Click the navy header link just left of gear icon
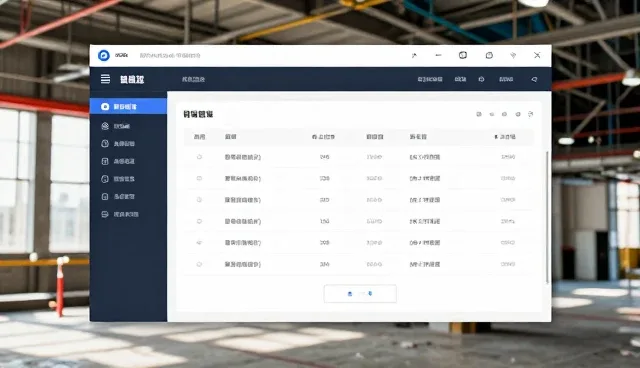 click(x=460, y=79)
